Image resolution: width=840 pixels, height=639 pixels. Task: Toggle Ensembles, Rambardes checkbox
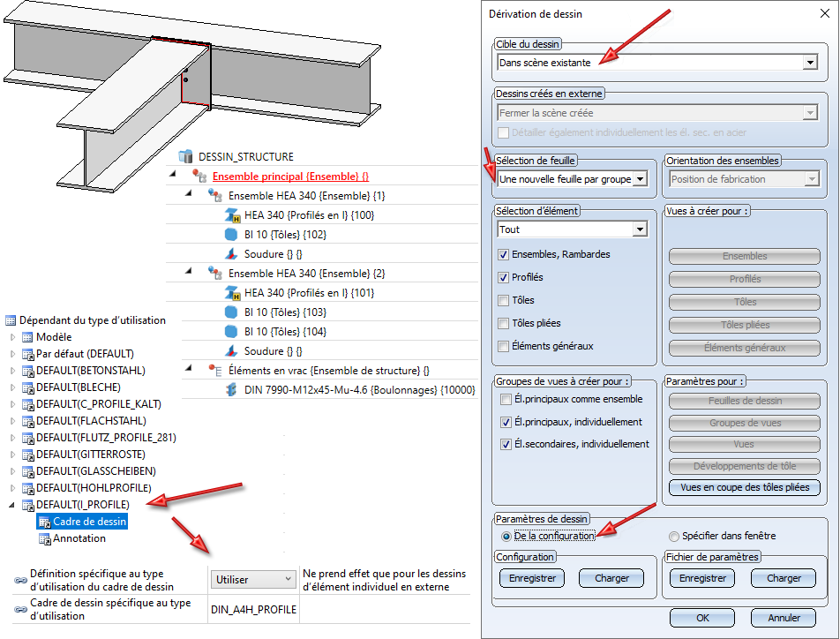[503, 255]
